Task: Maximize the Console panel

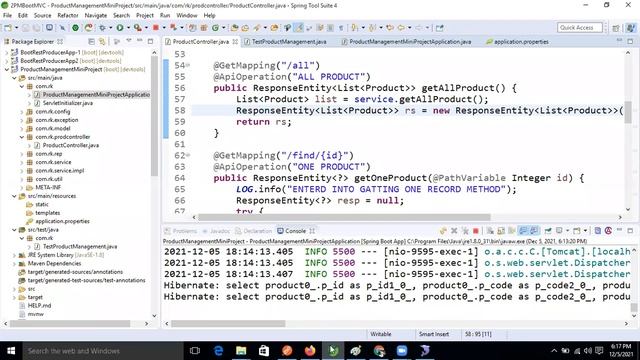Action: (x=630, y=231)
